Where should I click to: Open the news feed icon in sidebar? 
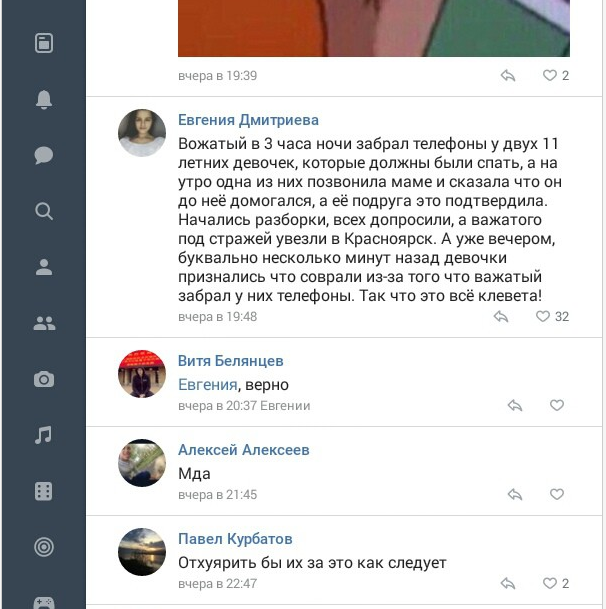pos(44,43)
